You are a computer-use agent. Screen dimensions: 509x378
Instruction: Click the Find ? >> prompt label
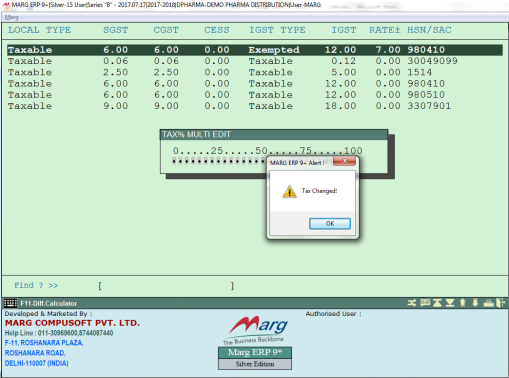point(36,285)
